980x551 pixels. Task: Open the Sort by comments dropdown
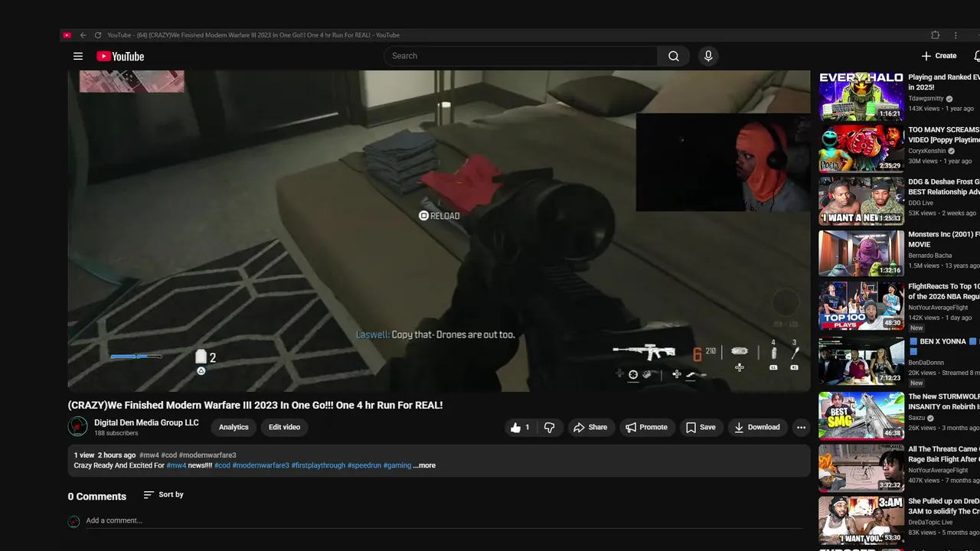pyautogui.click(x=163, y=494)
